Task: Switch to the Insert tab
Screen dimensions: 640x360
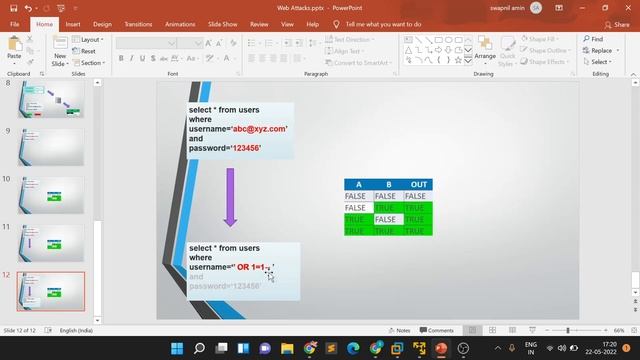Action: coord(73,24)
